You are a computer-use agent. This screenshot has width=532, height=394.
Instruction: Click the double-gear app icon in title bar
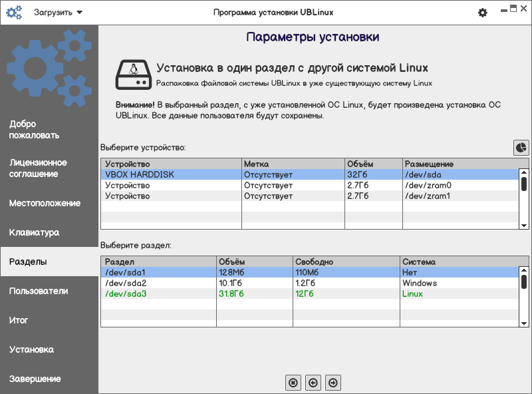pyautogui.click(x=14, y=13)
